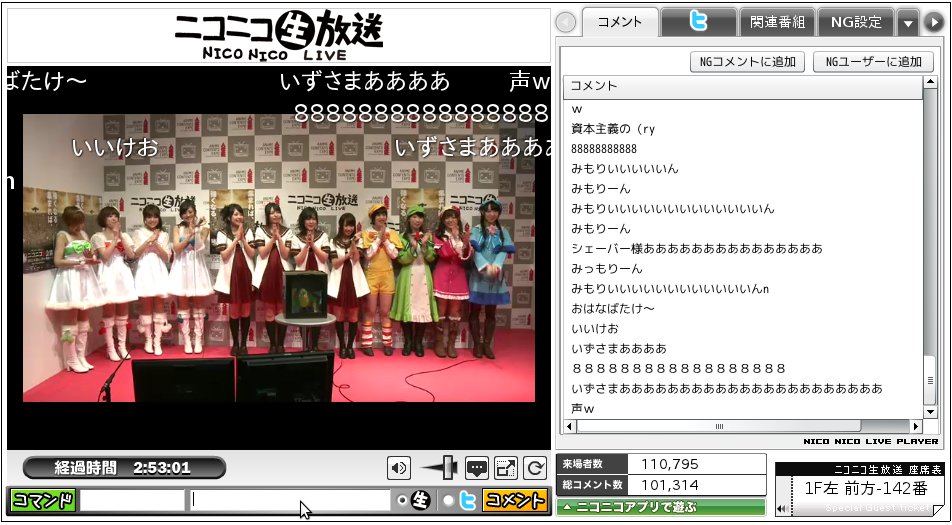The image size is (952, 525).
Task: Click the NICO NICO LIVE PLAYER label
Action: click(x=871, y=441)
